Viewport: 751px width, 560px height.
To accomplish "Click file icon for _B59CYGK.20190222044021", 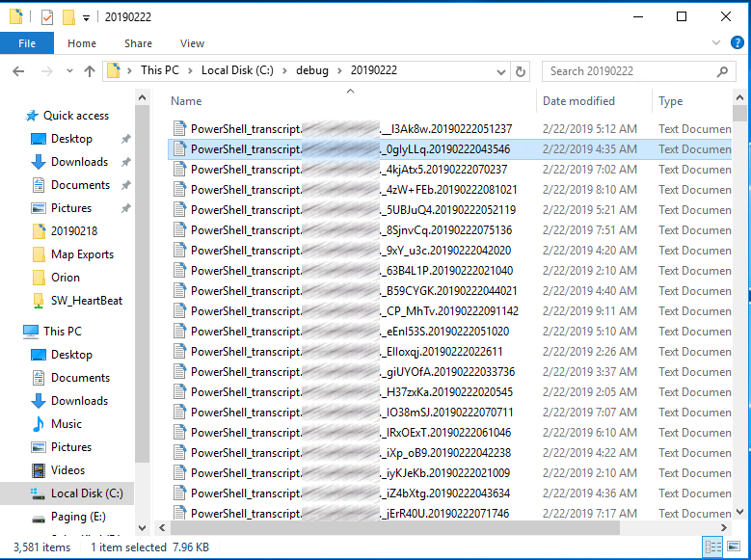I will click(x=179, y=290).
